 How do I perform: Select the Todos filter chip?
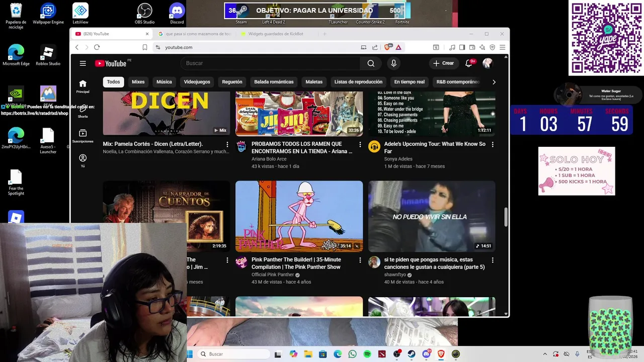click(113, 82)
